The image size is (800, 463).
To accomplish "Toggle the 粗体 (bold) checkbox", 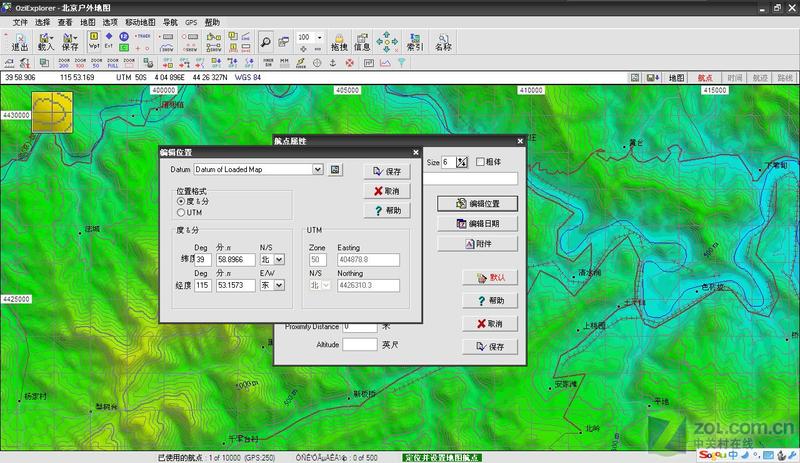I will click(480, 162).
